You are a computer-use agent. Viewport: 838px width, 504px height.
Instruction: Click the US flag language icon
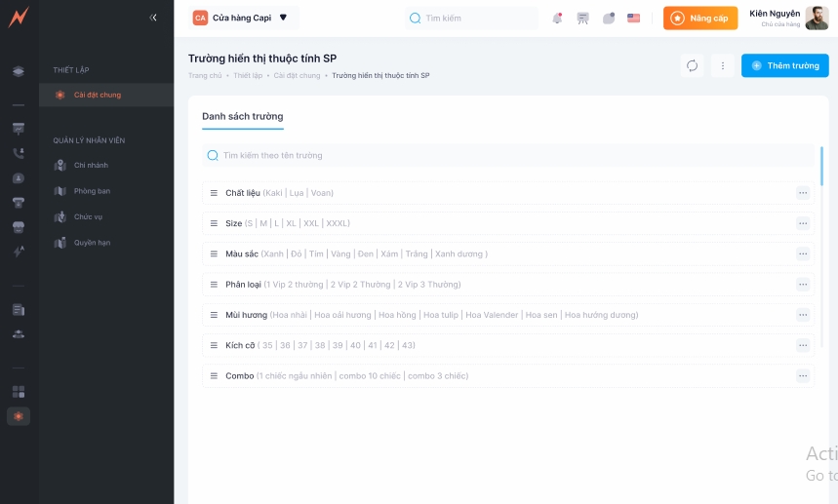[634, 18]
